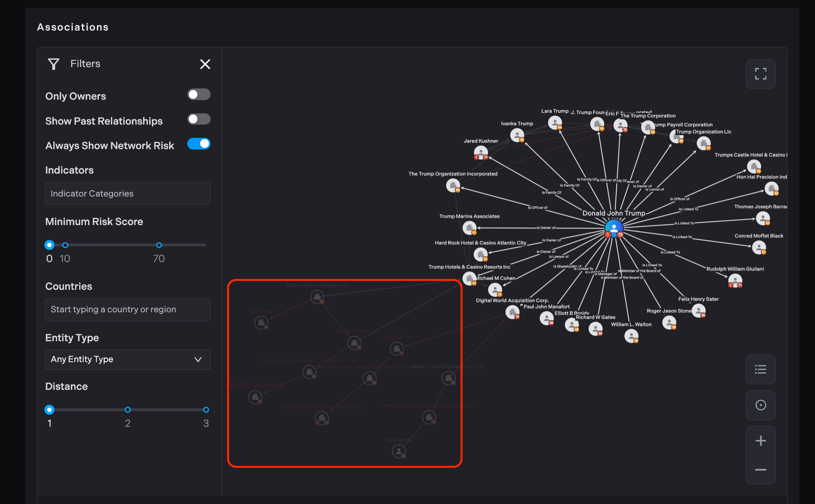Click the Filters funnel icon
This screenshot has width=815, height=504.
pyautogui.click(x=54, y=64)
